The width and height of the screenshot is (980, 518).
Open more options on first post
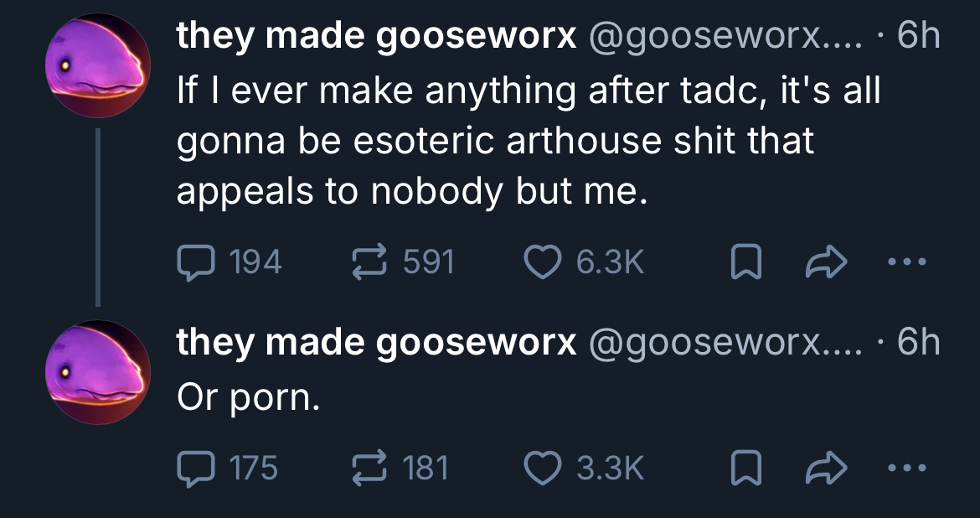pos(907,262)
